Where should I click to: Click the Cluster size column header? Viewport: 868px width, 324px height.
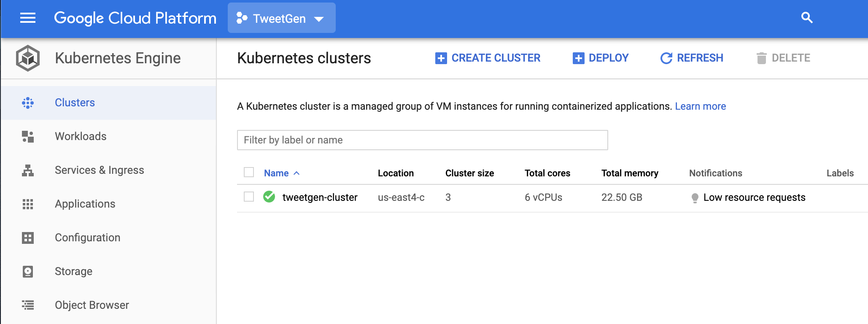pyautogui.click(x=469, y=173)
